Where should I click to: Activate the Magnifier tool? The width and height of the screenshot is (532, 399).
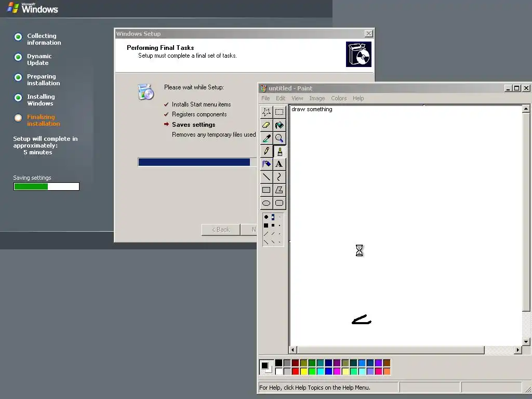(x=279, y=138)
